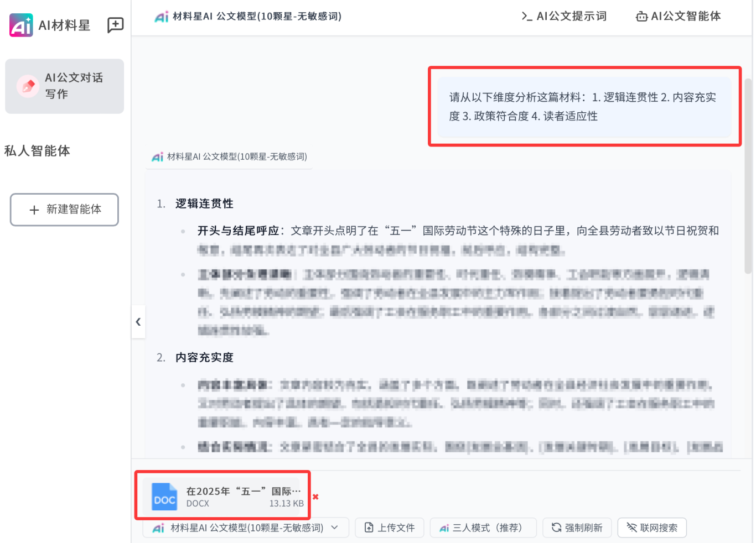Screen dimensions: 756x543
Task: Click the 新建智能体 button
Action: pyautogui.click(x=64, y=210)
